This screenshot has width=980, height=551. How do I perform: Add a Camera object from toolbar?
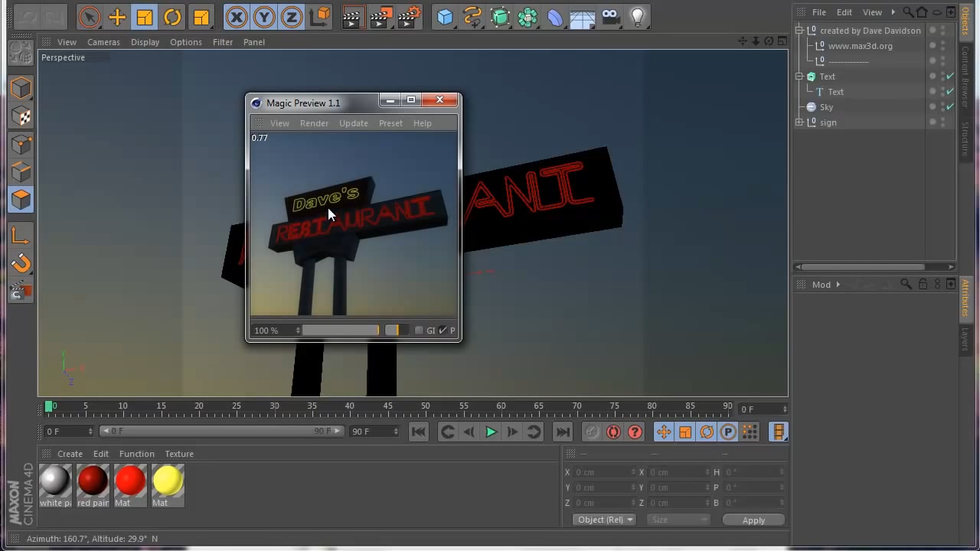(x=609, y=17)
